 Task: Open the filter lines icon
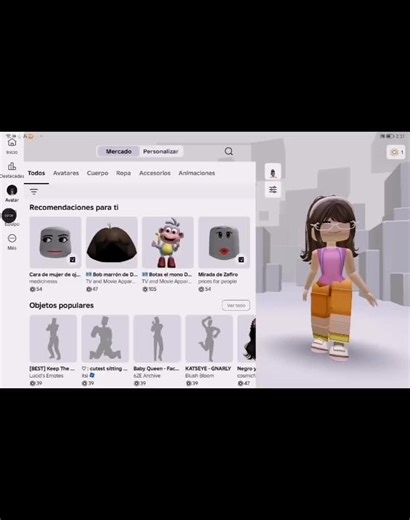[34, 192]
